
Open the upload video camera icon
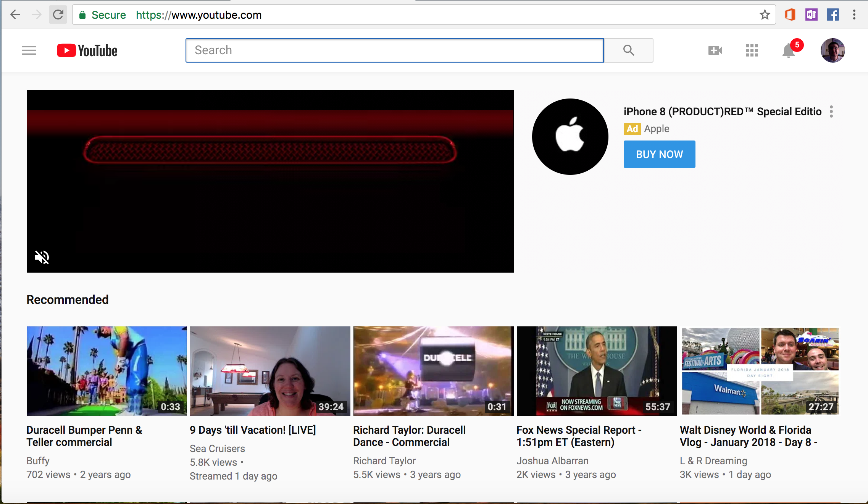(x=715, y=50)
